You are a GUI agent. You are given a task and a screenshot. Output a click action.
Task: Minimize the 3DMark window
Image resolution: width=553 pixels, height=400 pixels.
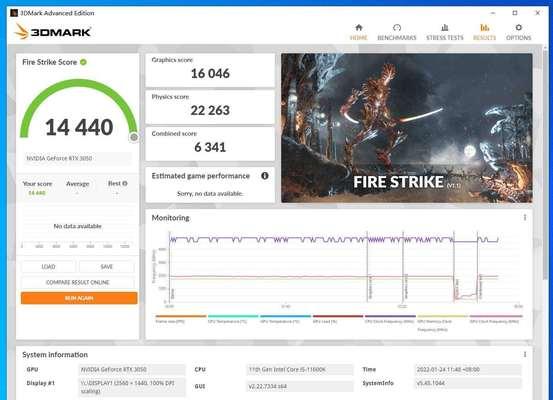pyautogui.click(x=493, y=13)
